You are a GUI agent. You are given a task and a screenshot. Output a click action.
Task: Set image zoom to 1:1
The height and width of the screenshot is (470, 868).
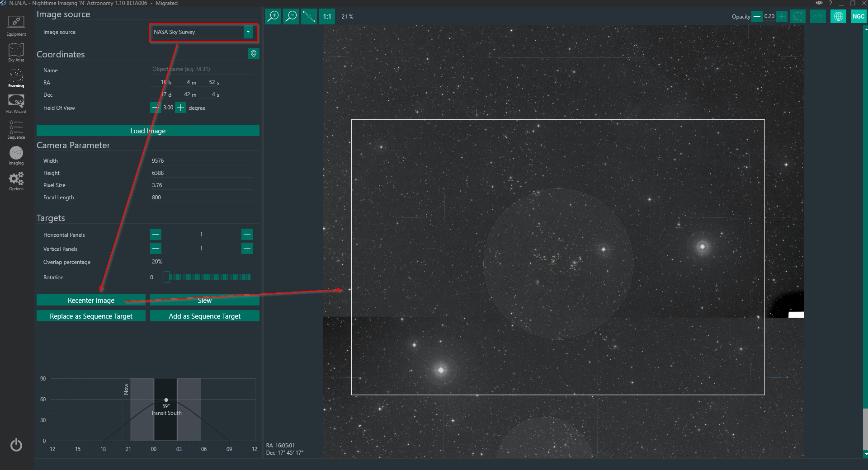[x=327, y=17]
